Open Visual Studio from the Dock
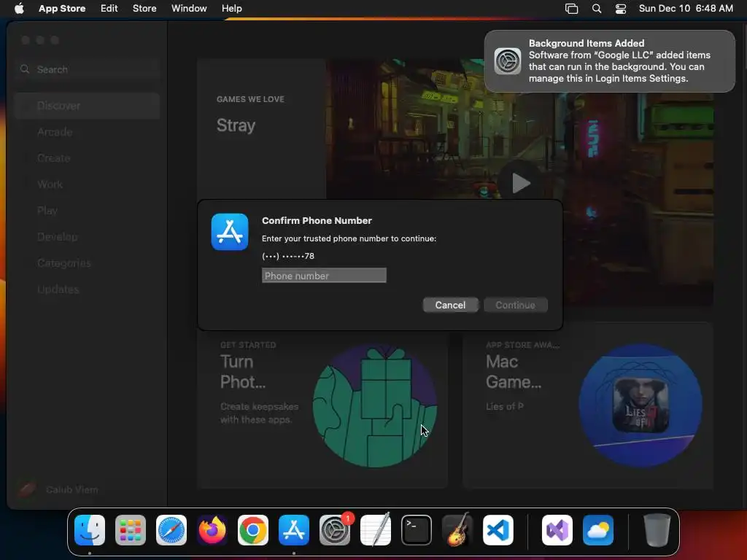The height and width of the screenshot is (560, 747). (557, 530)
